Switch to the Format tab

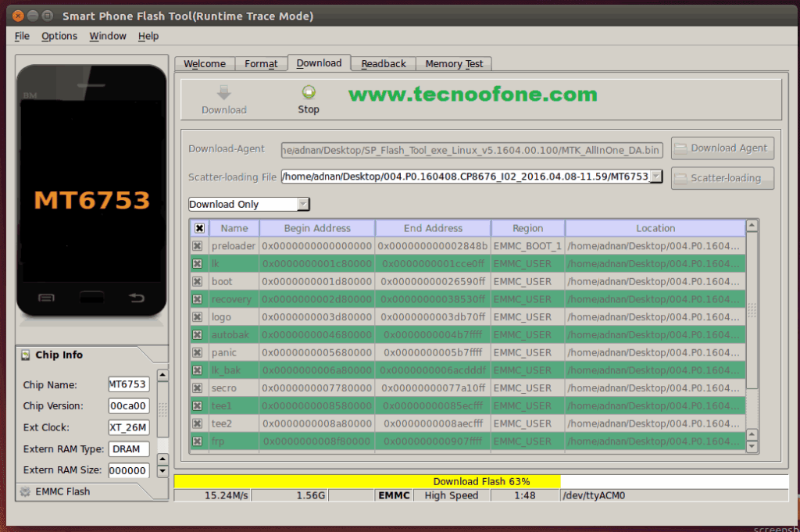coord(261,64)
